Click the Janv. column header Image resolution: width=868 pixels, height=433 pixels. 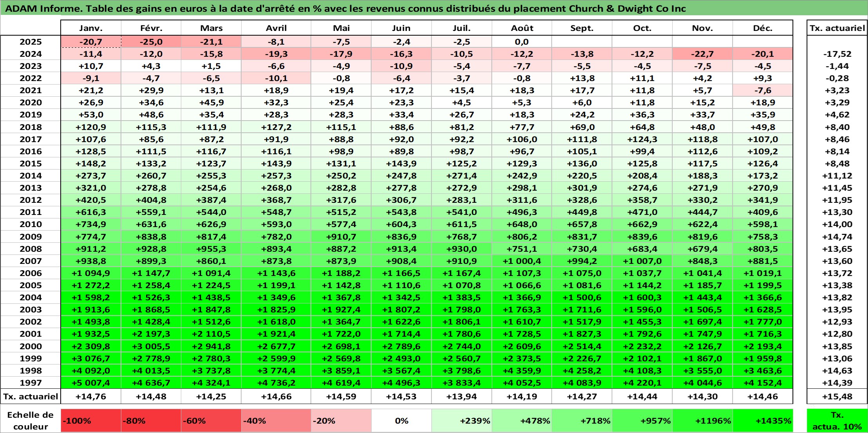91,28
